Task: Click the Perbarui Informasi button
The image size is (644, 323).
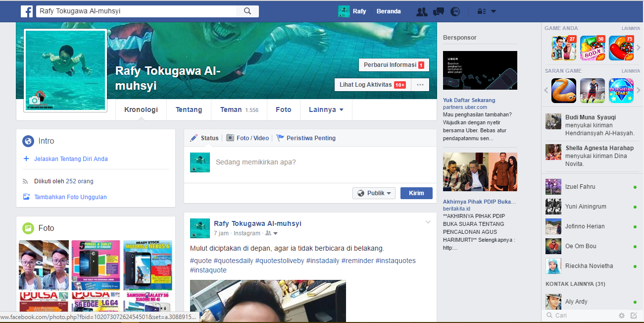Action: [x=394, y=65]
